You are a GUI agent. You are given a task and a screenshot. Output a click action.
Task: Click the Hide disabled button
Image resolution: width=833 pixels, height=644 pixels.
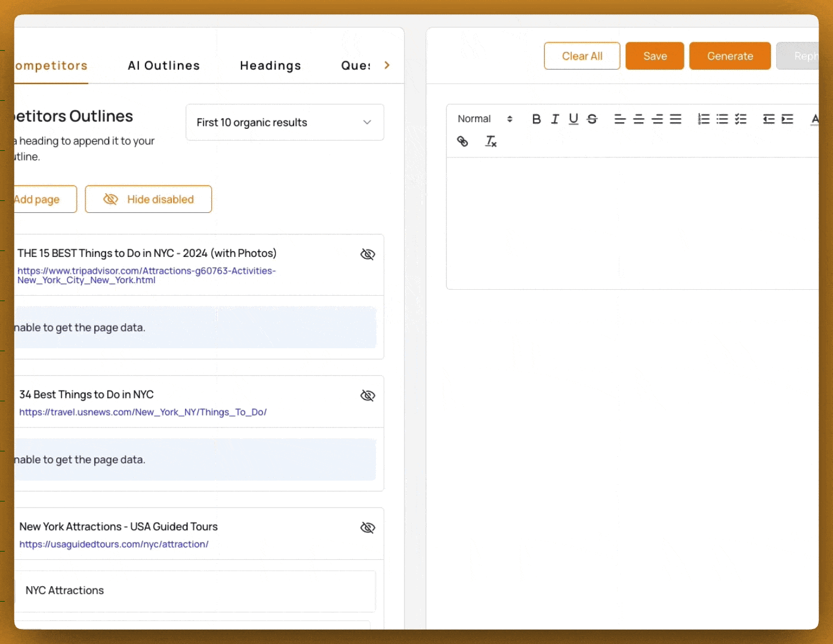point(149,199)
